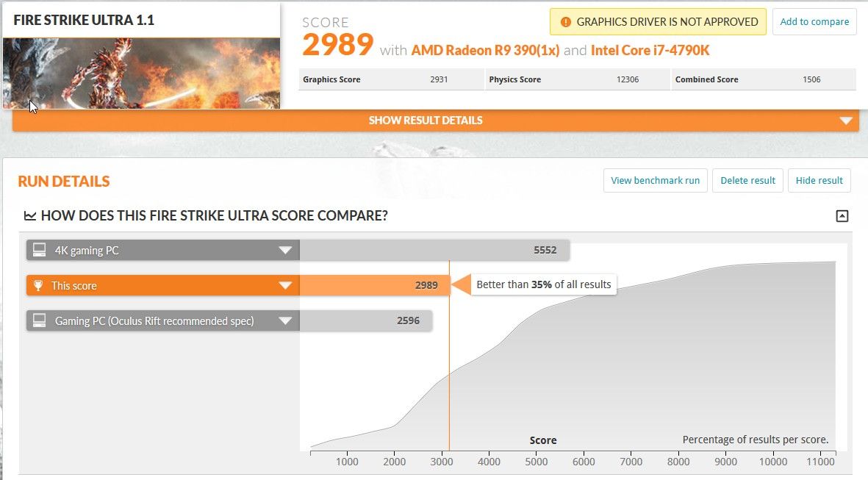Image resolution: width=868 pixels, height=480 pixels.
Task: Click the Physics Score label
Action: [514, 79]
